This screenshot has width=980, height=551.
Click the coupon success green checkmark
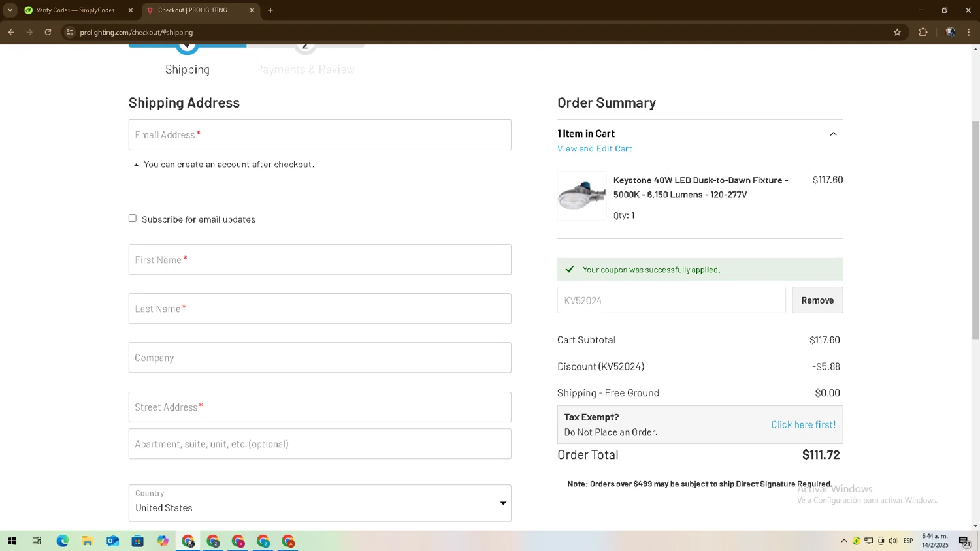point(570,269)
